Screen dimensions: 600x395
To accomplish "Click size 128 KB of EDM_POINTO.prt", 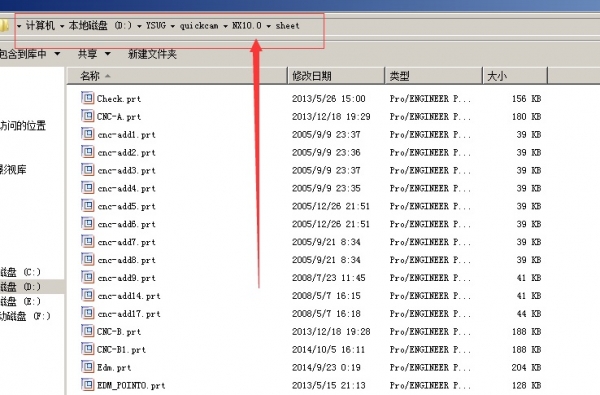I will coord(526,385).
